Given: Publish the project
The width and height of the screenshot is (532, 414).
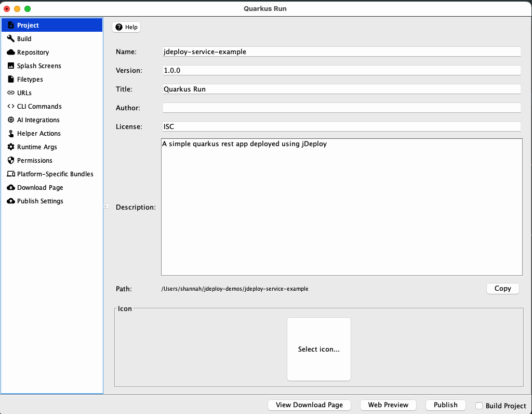Looking at the screenshot, I should [x=445, y=405].
